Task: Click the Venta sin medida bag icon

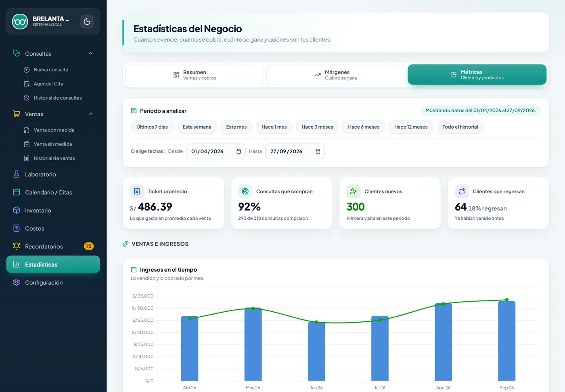Action: (27, 144)
